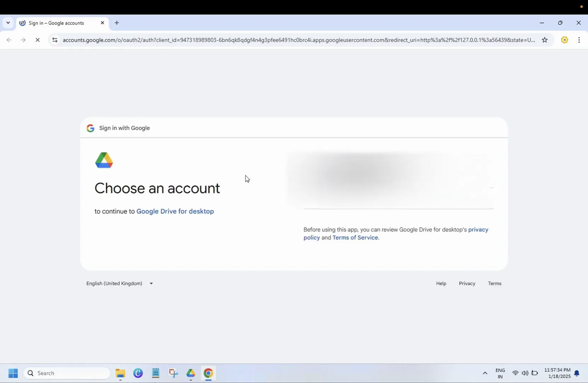Image resolution: width=588 pixels, height=383 pixels.
Task: Open the Google Drive for desktop link
Action: (175, 211)
